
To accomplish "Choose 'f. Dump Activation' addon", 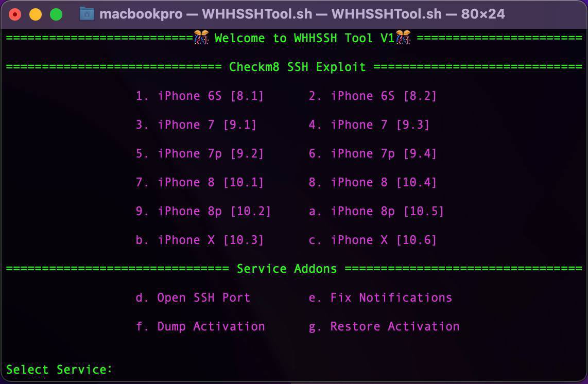I will pyautogui.click(x=200, y=326).
